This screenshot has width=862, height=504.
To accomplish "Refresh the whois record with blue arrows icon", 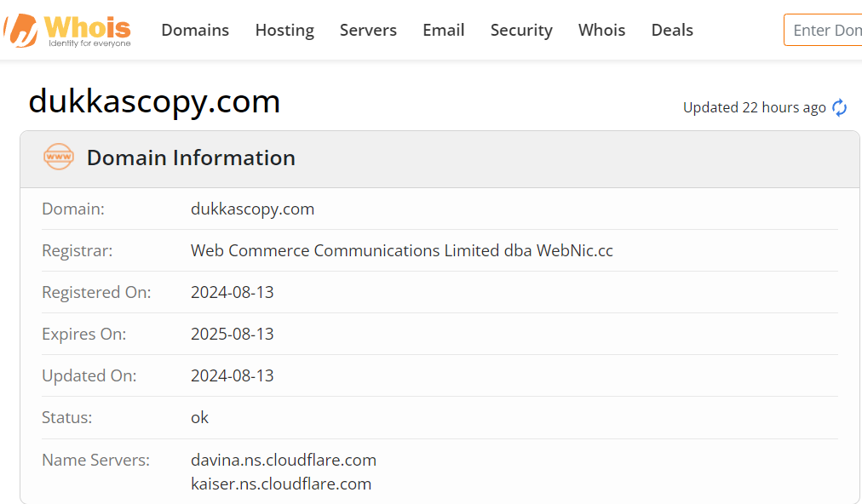I will pos(840,108).
